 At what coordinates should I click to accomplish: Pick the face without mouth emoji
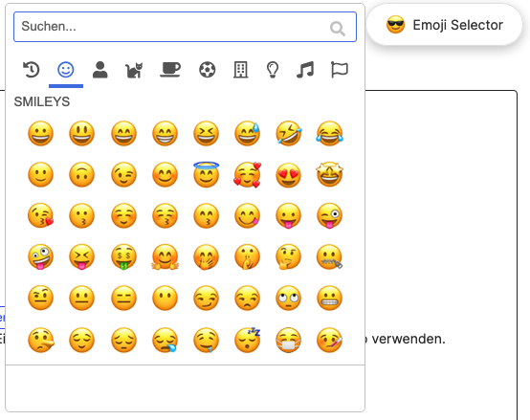tap(165, 298)
